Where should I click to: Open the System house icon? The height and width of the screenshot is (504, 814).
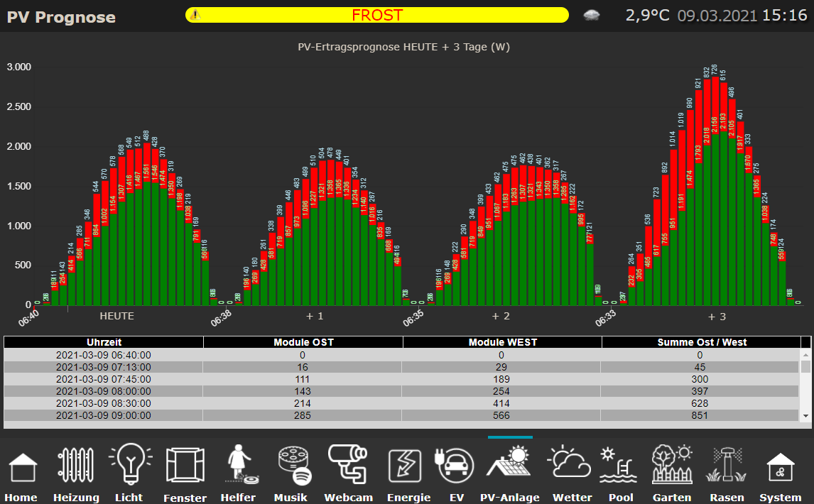click(x=780, y=466)
